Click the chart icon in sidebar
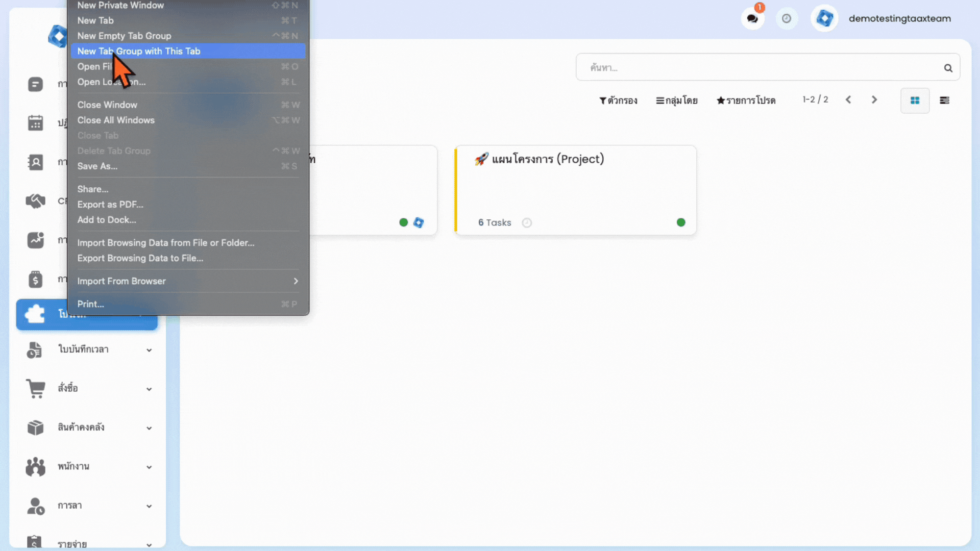The image size is (980, 551). pos(35,240)
